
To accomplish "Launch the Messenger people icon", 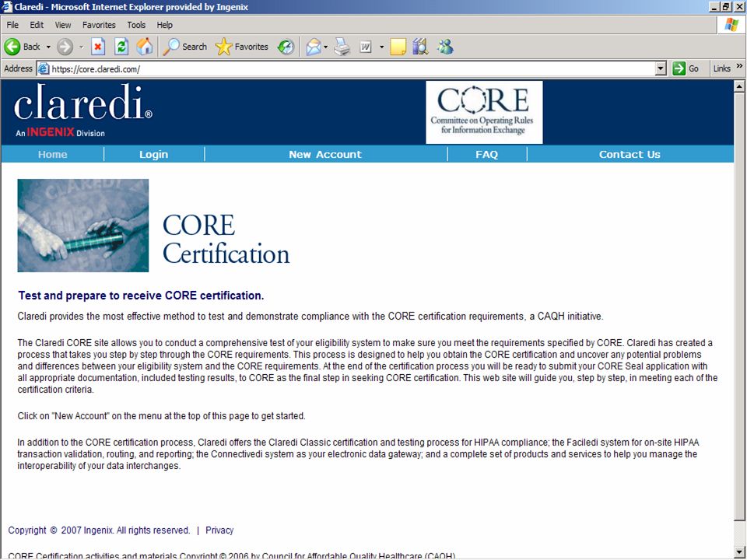I will pos(446,47).
